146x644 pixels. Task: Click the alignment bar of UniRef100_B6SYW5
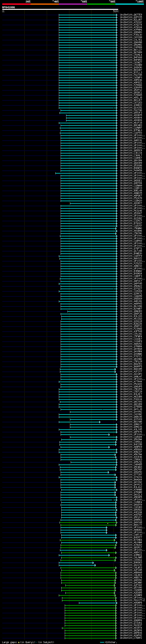[80, 422]
